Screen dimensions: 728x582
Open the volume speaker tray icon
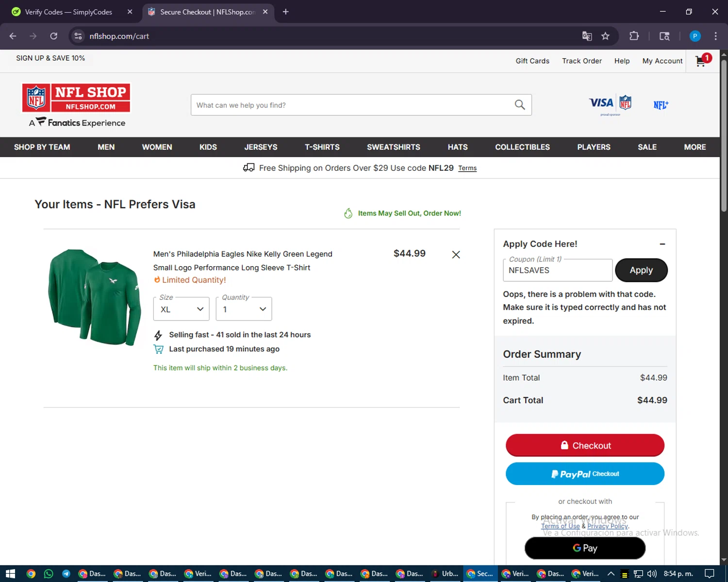tap(652, 574)
